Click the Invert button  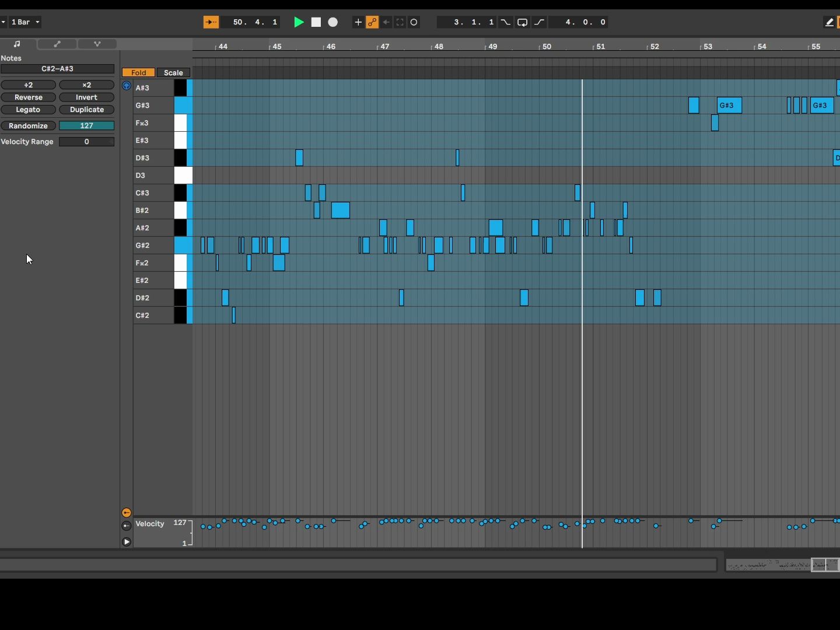[x=87, y=97]
